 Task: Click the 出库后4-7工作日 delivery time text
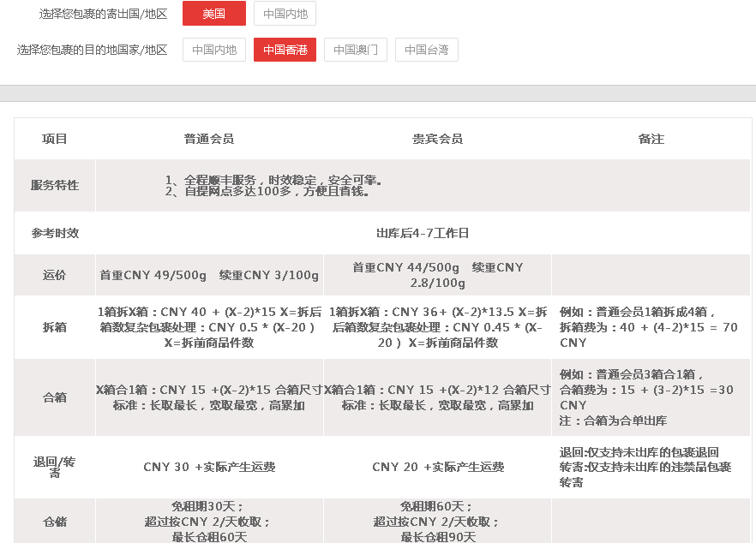[423, 233]
